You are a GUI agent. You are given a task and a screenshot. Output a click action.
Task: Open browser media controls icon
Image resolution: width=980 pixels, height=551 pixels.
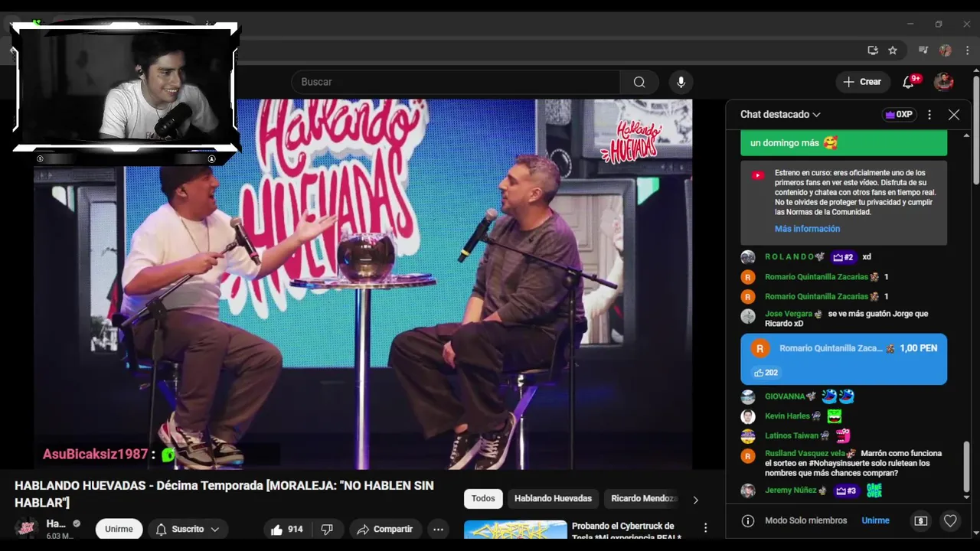(923, 51)
